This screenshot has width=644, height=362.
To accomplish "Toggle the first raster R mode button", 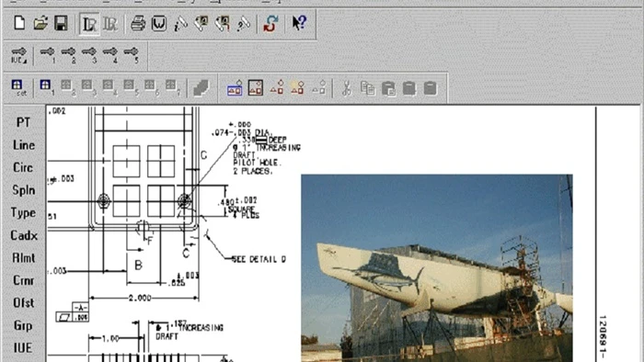I will coord(89,23).
